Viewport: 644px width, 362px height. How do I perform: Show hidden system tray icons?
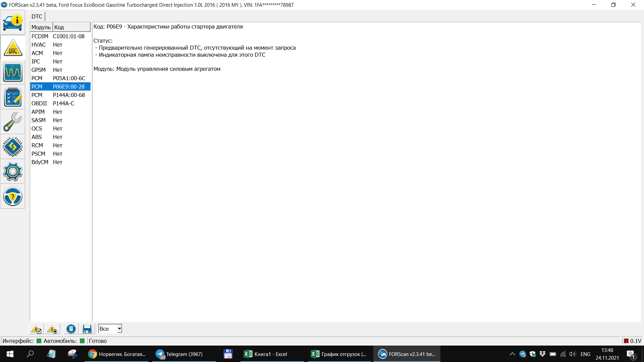(512, 354)
